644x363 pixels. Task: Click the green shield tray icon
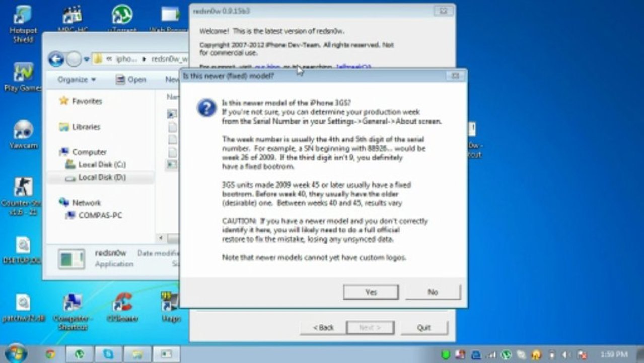point(445,354)
